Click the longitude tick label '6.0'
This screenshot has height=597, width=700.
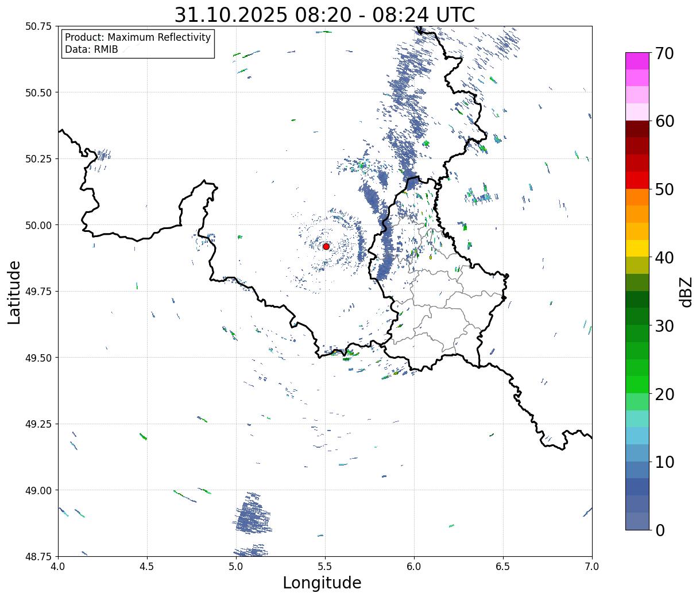pos(414,567)
